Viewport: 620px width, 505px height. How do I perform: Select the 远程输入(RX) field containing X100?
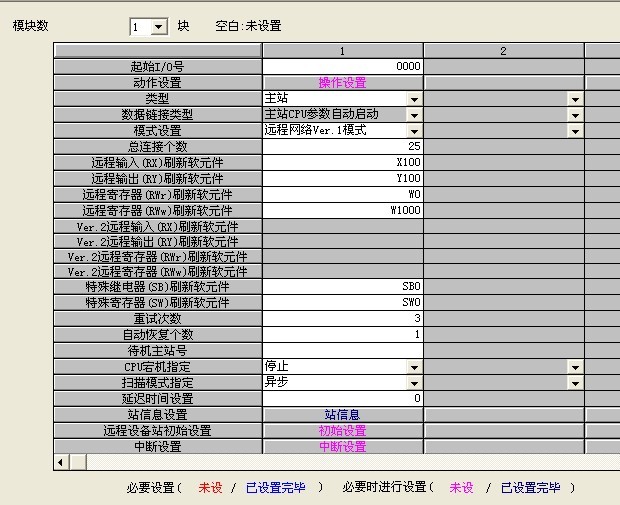click(343, 163)
